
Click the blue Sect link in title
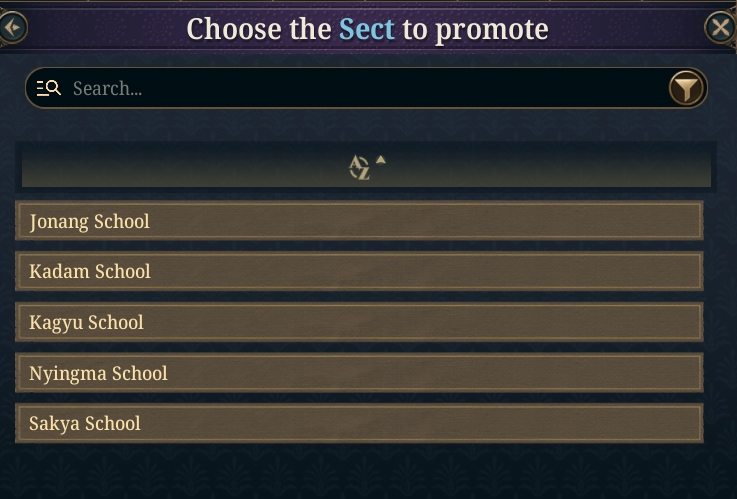(x=367, y=29)
